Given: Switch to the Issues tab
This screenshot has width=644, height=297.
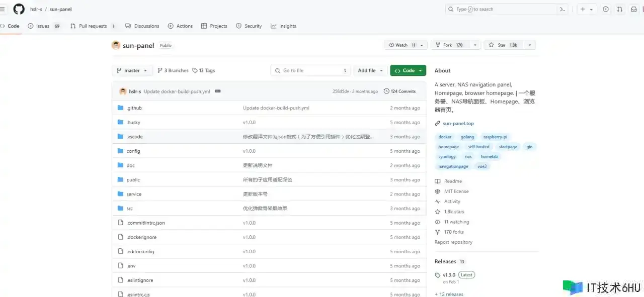Looking at the screenshot, I should (x=45, y=26).
